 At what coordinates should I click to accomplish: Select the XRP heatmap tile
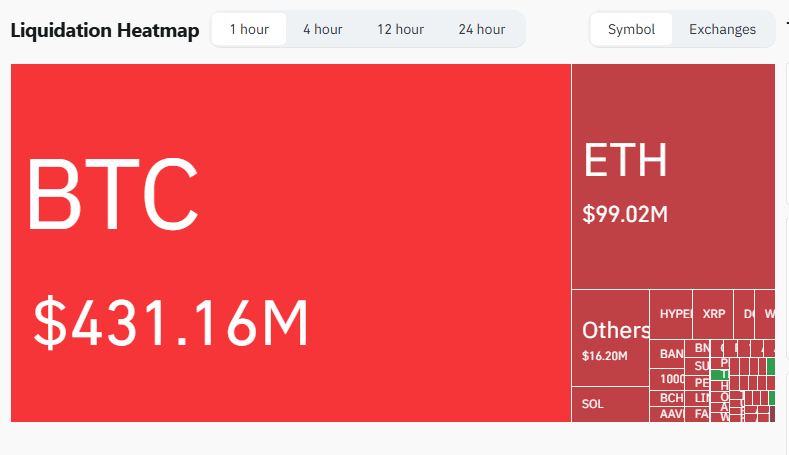(714, 314)
